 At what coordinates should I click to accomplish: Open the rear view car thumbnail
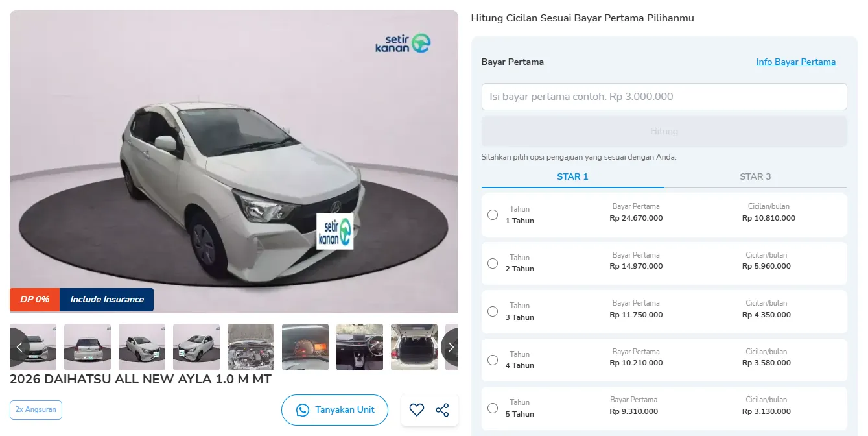click(88, 347)
